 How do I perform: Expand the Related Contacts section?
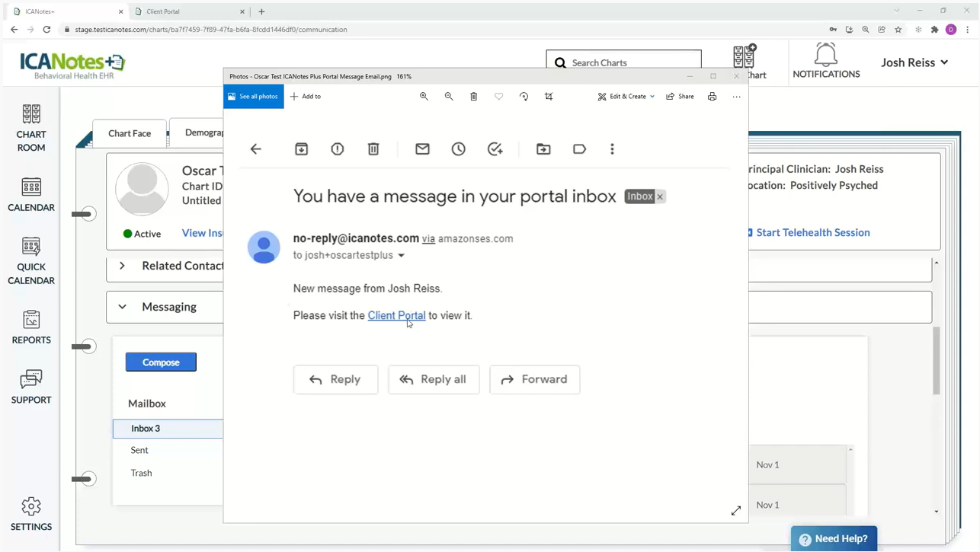[x=122, y=266]
